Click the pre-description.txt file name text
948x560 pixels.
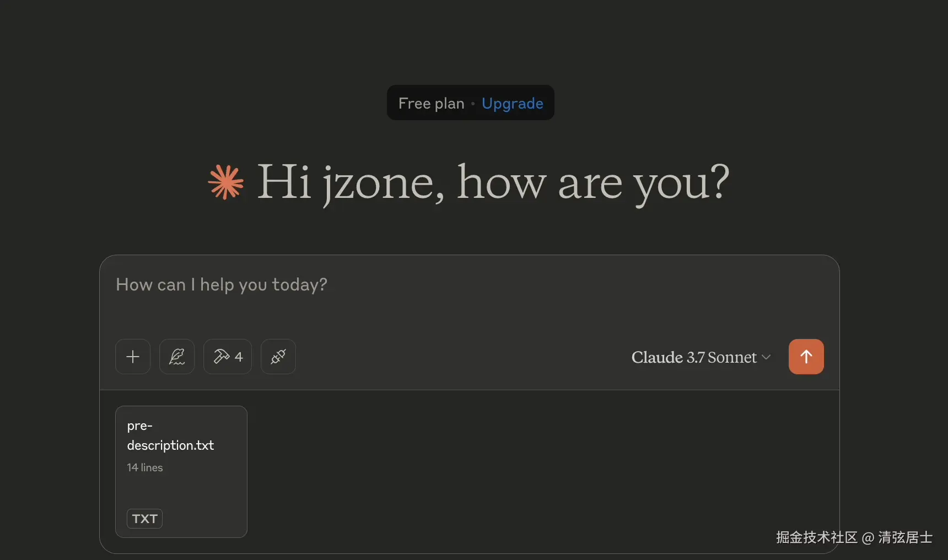click(x=170, y=435)
